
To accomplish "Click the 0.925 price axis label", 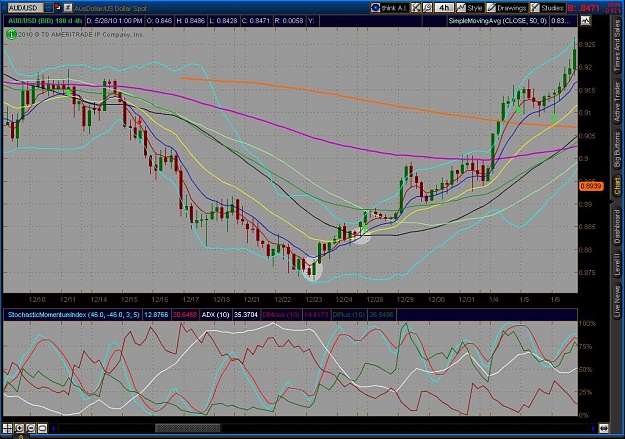I will click(586, 45).
